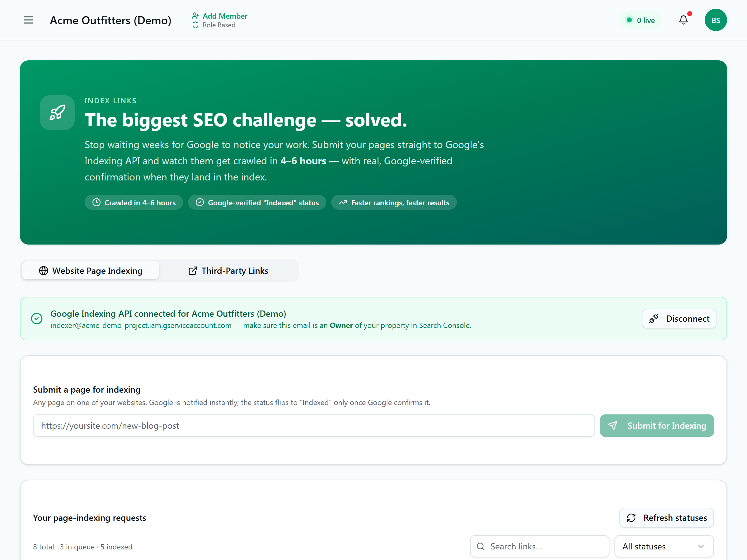
Task: Click the globe icon on Website Page Indexing
Action: tap(44, 271)
